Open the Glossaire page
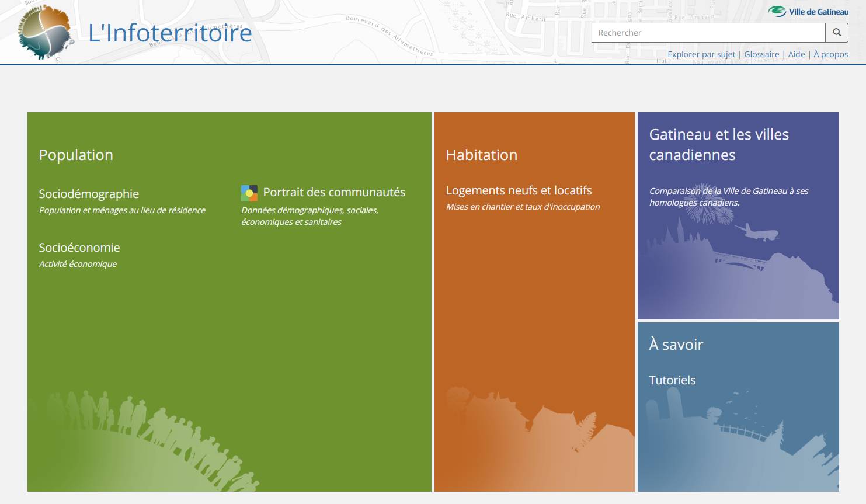Image resolution: width=866 pixels, height=504 pixels. [x=761, y=54]
